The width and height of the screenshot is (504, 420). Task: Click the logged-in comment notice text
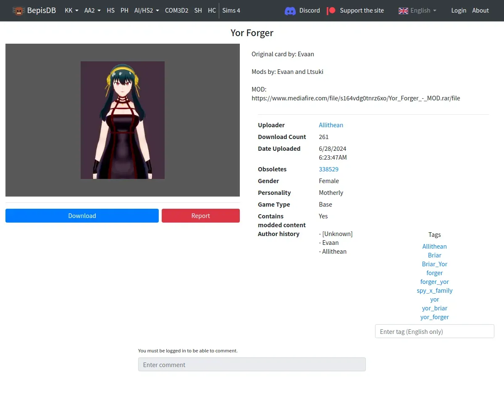188,351
